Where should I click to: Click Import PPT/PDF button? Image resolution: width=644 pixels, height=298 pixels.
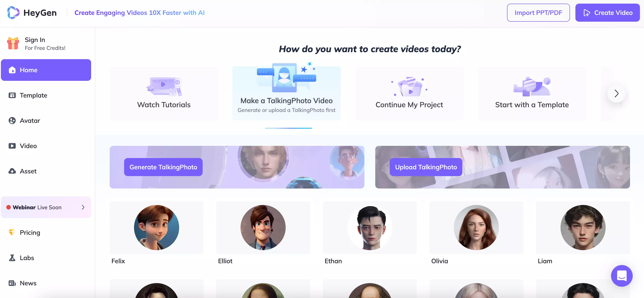(538, 12)
